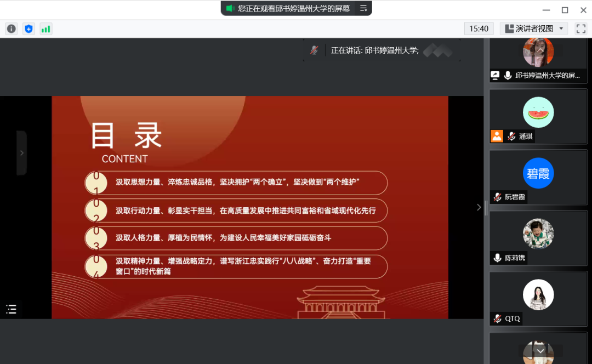Enter fullscreen with the corner-brackets icon

[x=580, y=29]
